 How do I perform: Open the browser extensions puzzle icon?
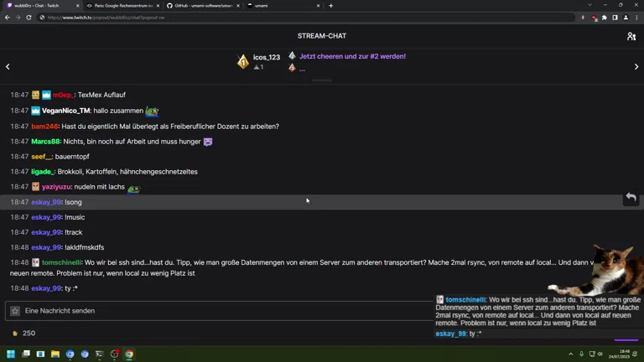tap(605, 18)
